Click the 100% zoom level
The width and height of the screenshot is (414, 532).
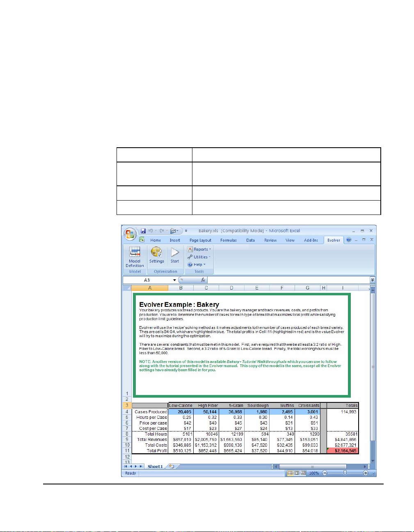click(314, 473)
